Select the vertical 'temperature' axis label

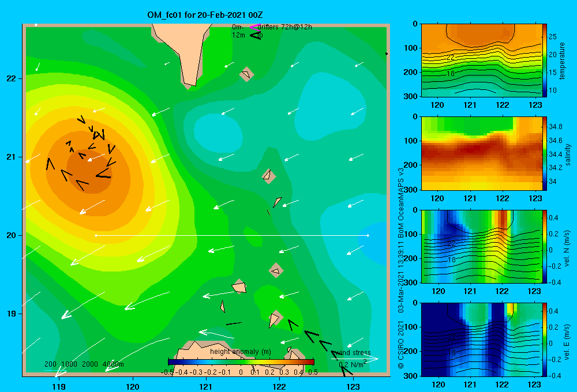point(562,61)
